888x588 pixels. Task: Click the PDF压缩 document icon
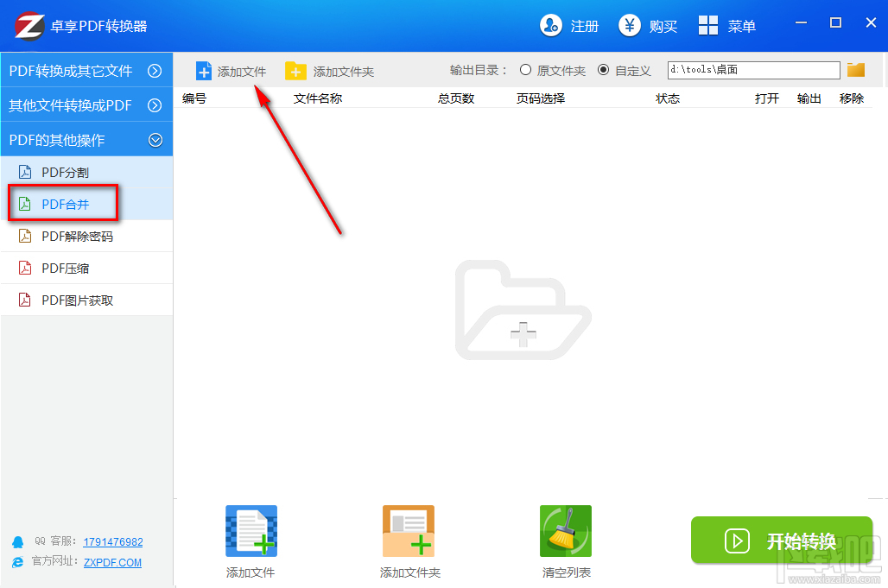pyautogui.click(x=25, y=268)
